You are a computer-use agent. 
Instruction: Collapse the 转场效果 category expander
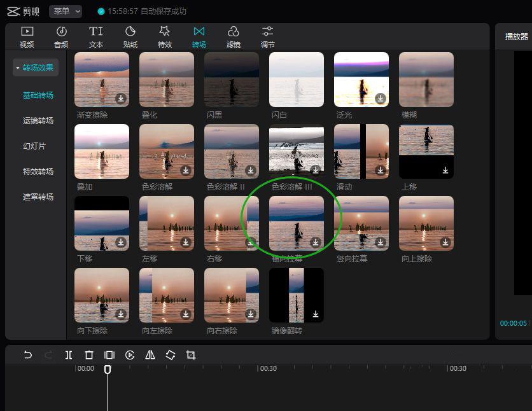(18, 67)
